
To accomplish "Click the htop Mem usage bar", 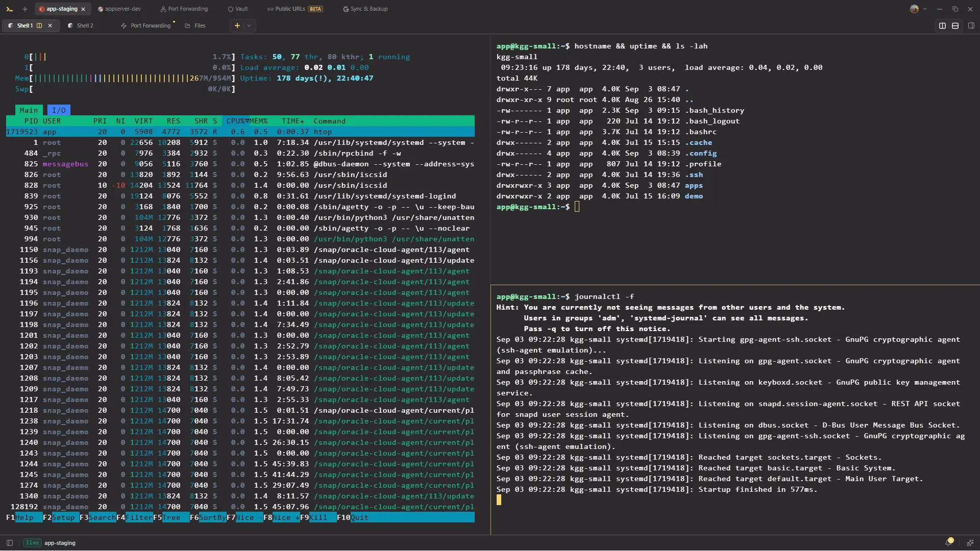I will click(125, 78).
